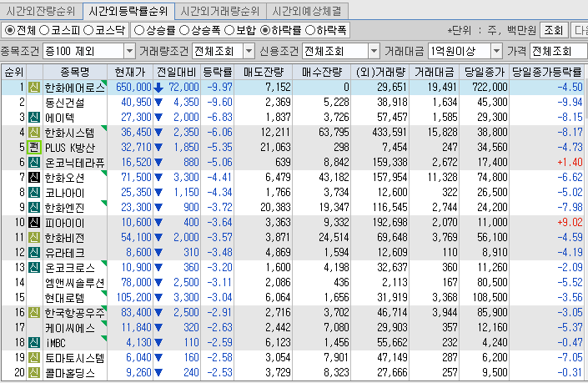Click the 순위 column header
The width and height of the screenshot is (588, 383).
click(x=14, y=72)
